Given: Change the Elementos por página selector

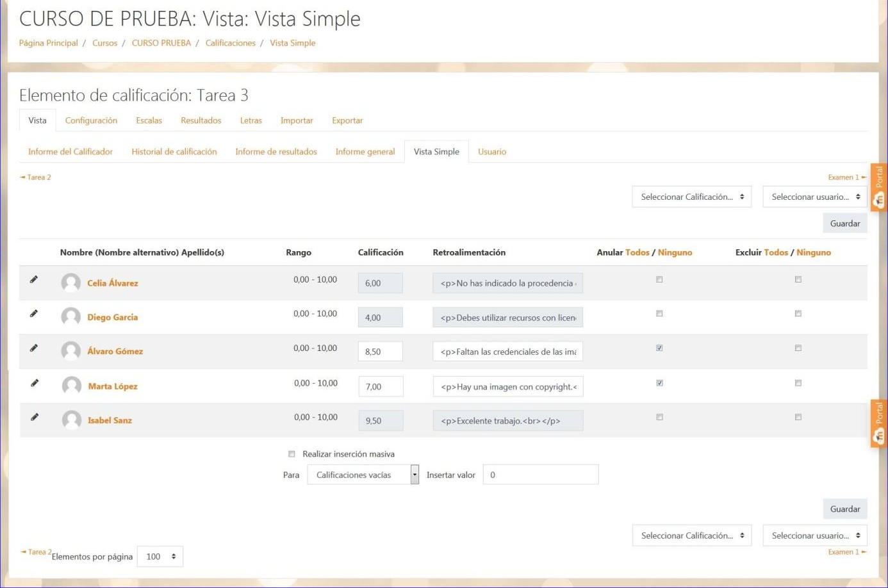Looking at the screenshot, I should pos(160,557).
